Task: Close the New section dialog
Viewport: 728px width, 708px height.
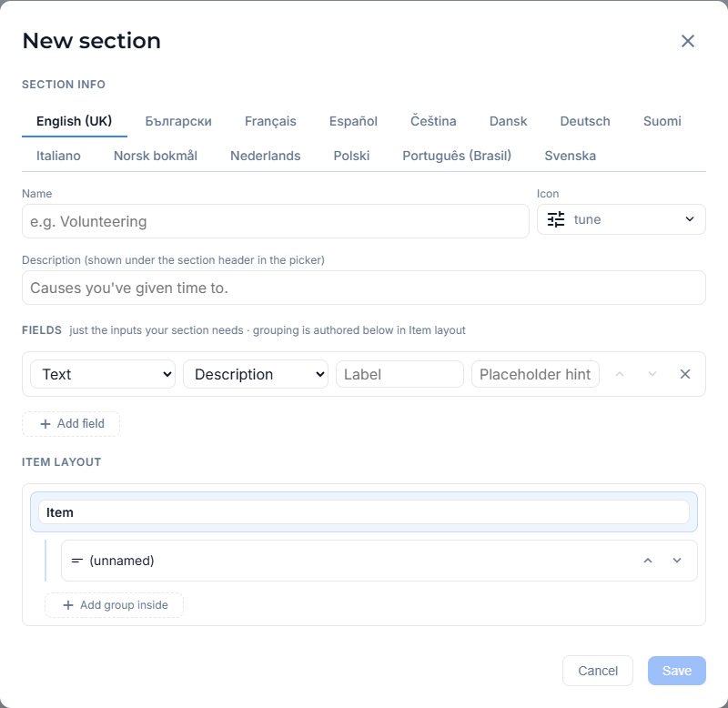Action: (688, 41)
